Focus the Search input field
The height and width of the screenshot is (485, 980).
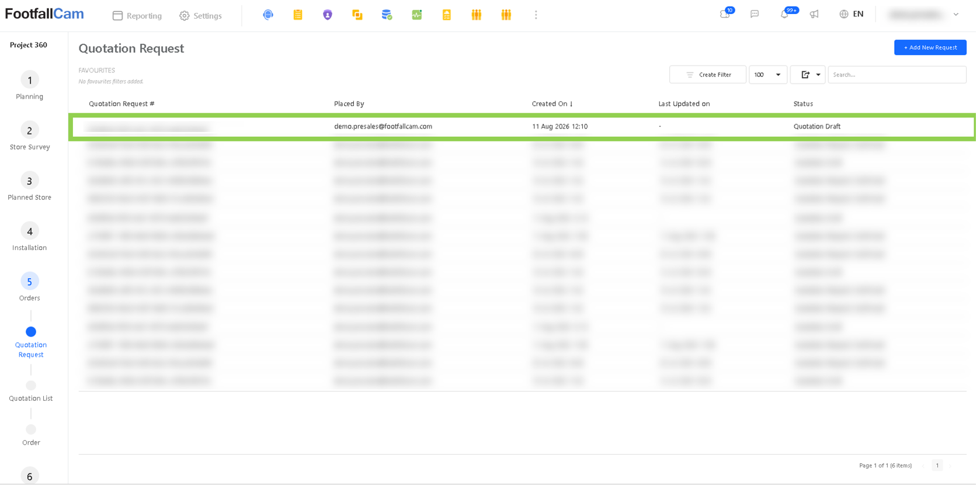coord(897,75)
